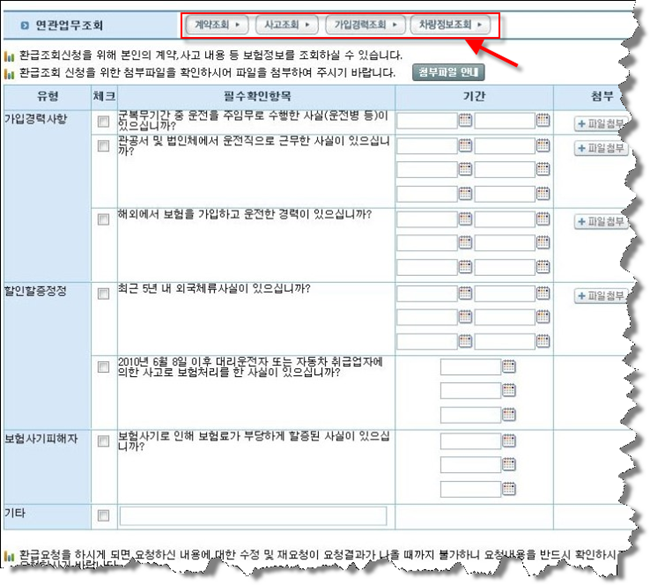Open second-line start calendar of 해외에서 보험 question
Screen dimensions: 650x585
[x=465, y=243]
